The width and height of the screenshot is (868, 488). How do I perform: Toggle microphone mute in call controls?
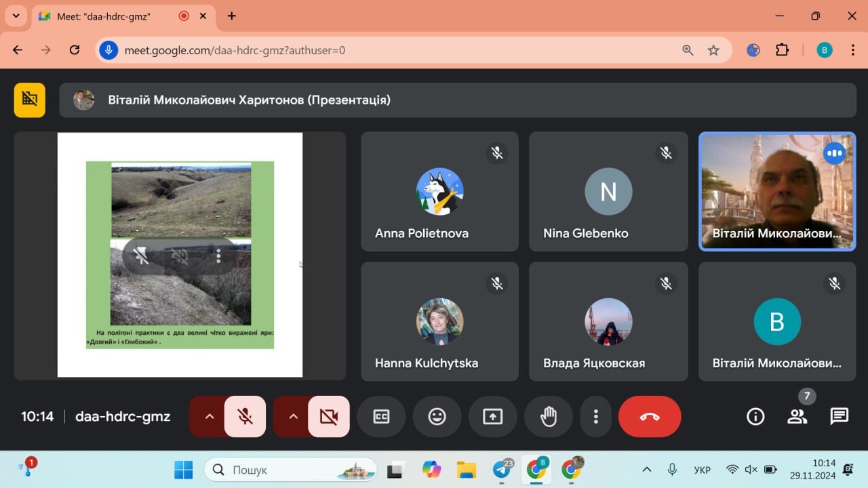coord(245,416)
